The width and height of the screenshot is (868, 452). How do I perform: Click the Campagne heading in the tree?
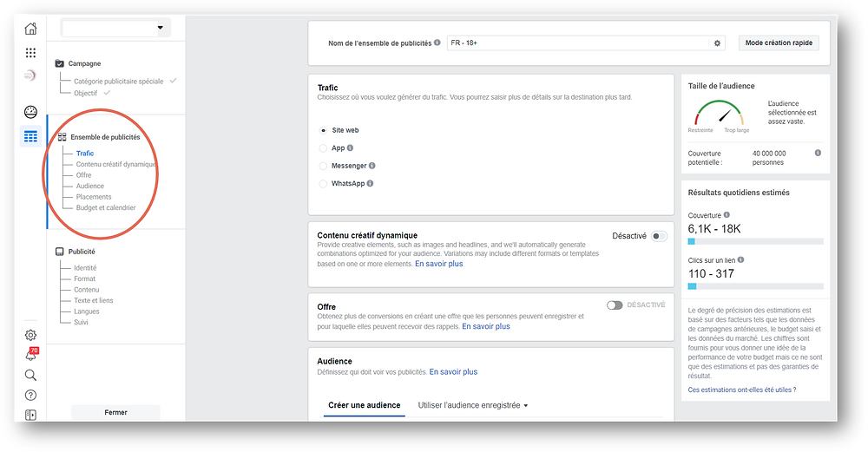pos(85,63)
